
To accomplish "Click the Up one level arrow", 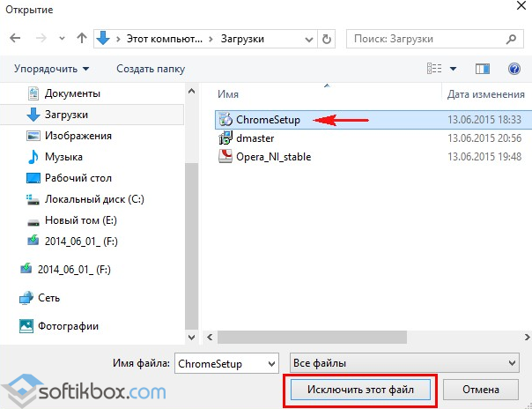I will 82,40.
